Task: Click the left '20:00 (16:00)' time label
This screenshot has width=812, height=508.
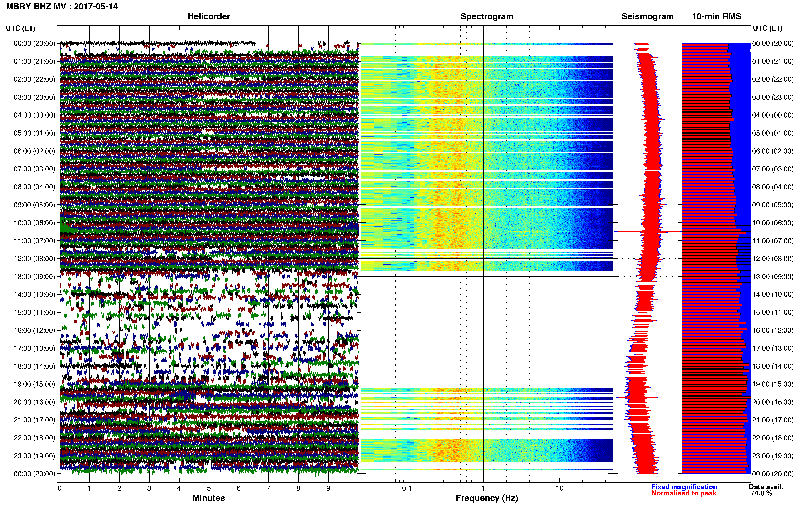Action: click(34, 402)
